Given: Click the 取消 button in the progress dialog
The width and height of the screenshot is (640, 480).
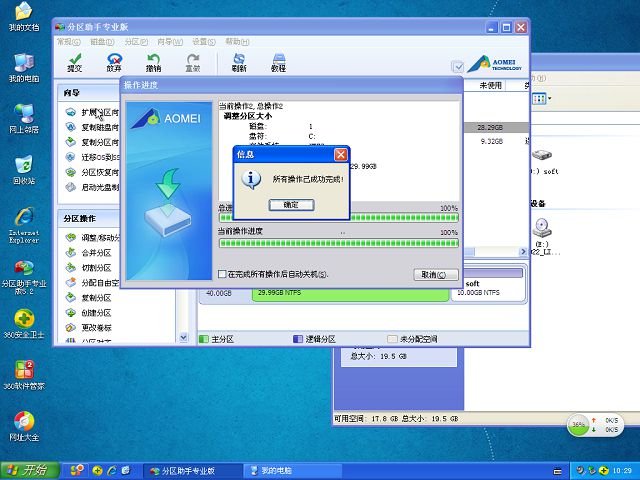Looking at the screenshot, I should pos(436,275).
